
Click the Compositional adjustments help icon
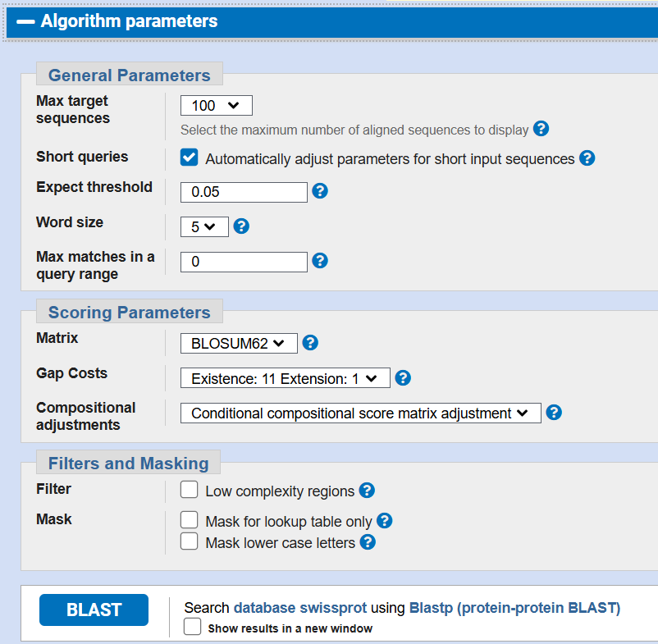point(553,413)
